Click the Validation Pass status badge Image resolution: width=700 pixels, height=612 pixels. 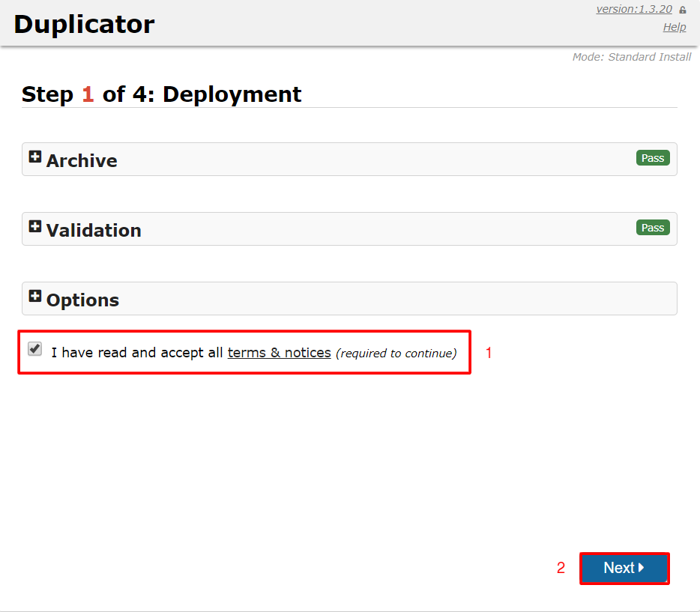653,228
